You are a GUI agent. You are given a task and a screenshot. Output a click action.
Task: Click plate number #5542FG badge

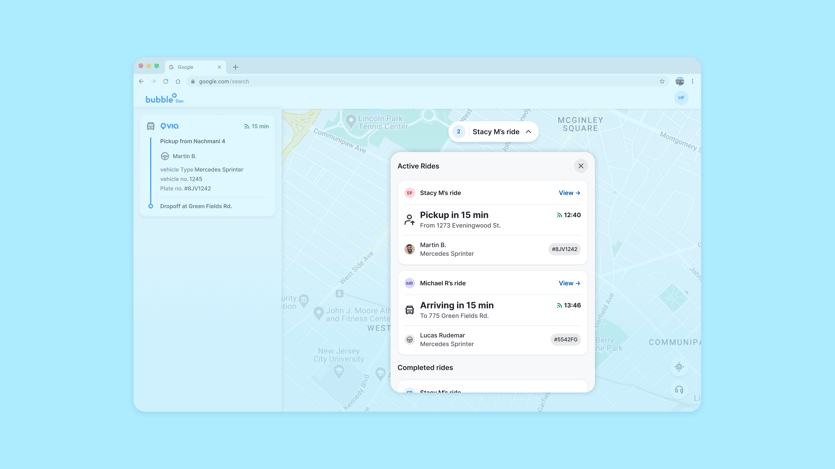click(x=565, y=339)
